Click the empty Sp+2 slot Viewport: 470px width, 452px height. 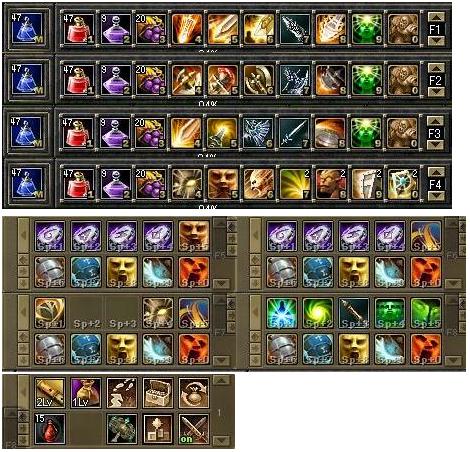(x=86, y=313)
